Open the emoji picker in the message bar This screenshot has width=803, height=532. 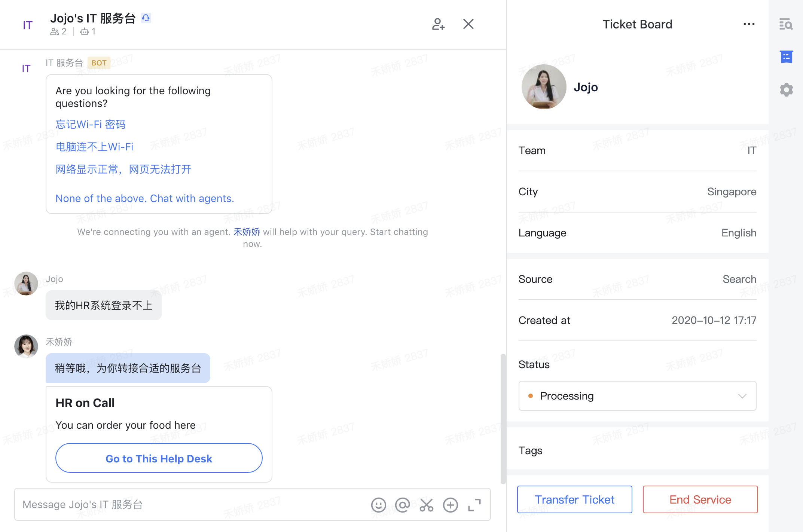378,505
